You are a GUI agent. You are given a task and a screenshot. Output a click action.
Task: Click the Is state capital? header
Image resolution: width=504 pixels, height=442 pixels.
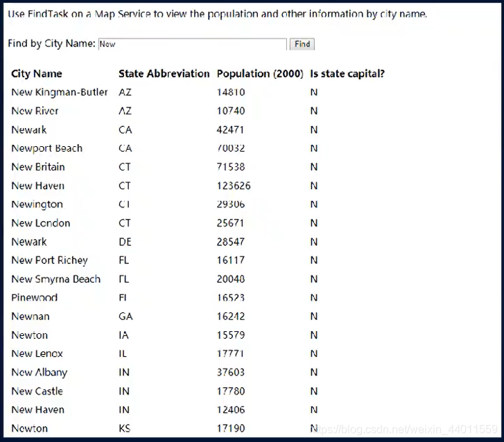(347, 73)
